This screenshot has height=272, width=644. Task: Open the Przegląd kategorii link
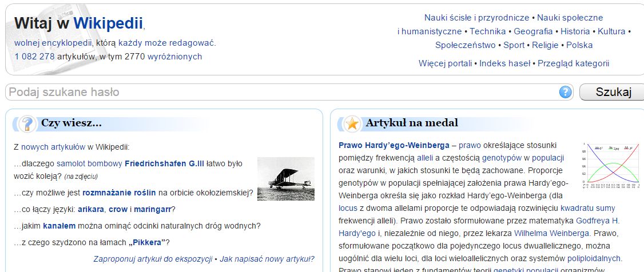(x=573, y=63)
